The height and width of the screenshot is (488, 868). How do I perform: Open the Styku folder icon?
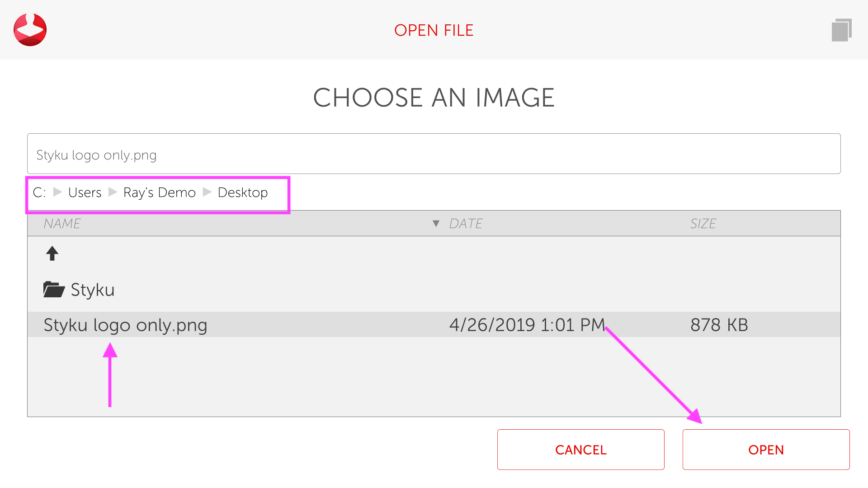[54, 289]
